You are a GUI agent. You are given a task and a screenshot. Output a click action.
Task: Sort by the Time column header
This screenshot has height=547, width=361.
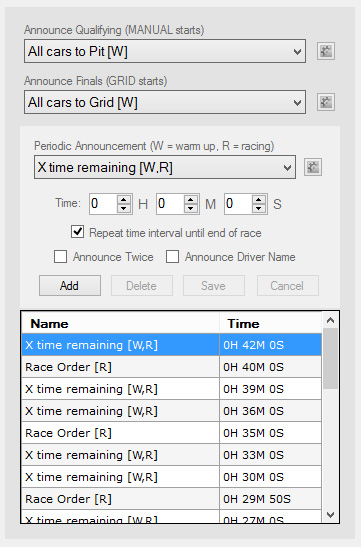pos(270,323)
